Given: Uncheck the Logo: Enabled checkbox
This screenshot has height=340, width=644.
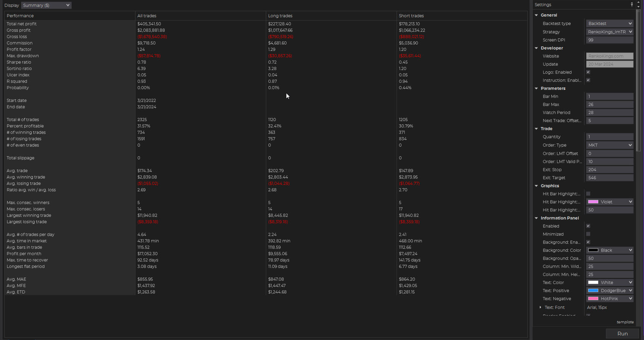Looking at the screenshot, I should 588,72.
